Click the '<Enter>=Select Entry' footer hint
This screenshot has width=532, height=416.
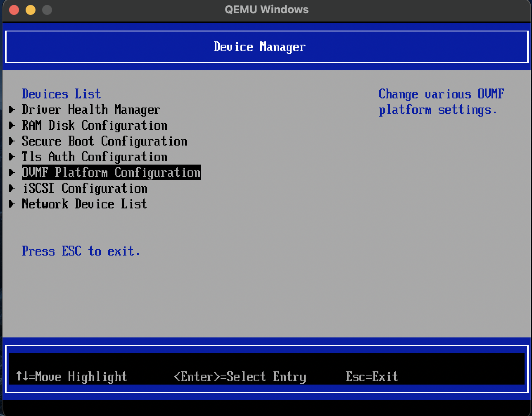(240, 377)
